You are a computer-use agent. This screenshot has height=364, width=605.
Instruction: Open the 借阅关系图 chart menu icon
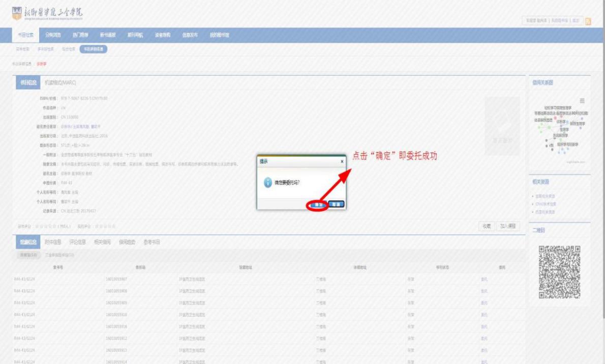(x=582, y=101)
